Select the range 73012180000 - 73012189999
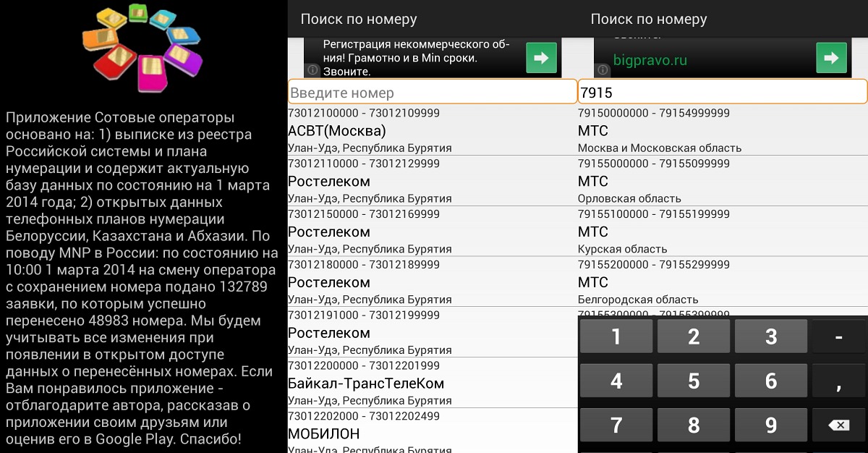This screenshot has height=453, width=868. point(364,265)
